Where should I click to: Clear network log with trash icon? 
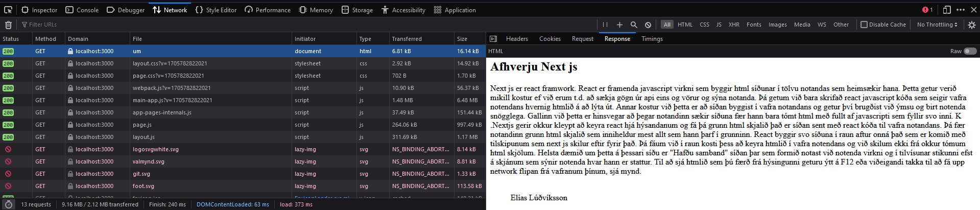8,25
